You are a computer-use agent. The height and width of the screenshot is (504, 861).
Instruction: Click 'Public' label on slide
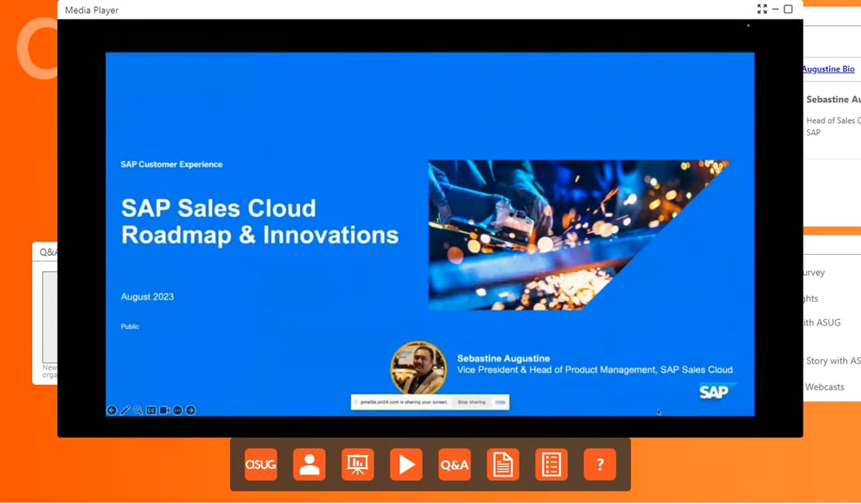click(x=130, y=327)
